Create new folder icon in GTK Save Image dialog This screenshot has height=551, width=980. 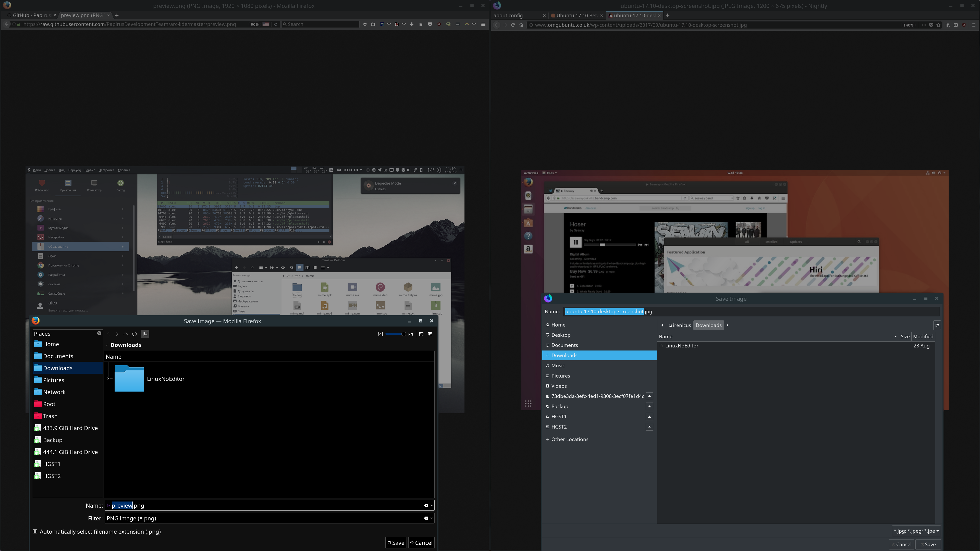[937, 325]
